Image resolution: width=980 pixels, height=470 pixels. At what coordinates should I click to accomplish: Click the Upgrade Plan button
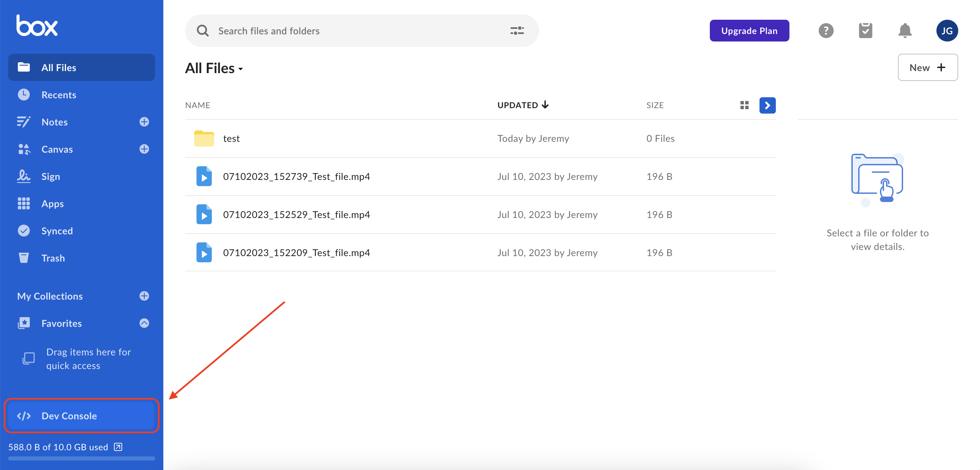[x=749, y=30]
